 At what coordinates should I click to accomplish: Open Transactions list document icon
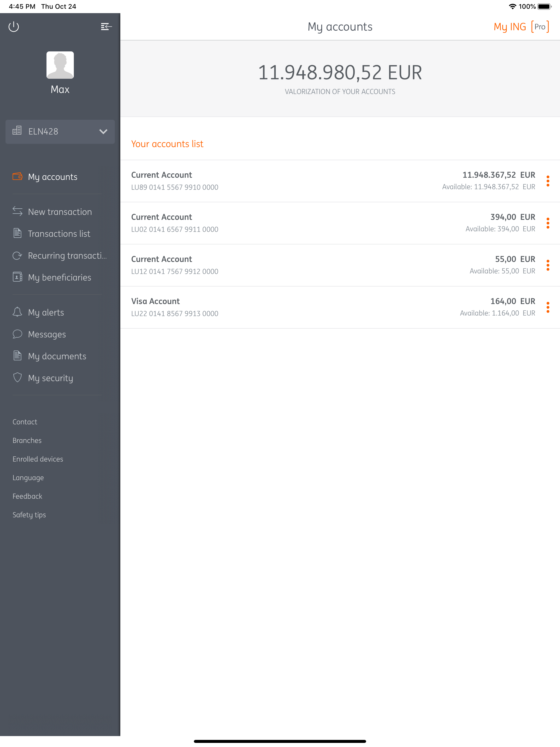(x=17, y=233)
